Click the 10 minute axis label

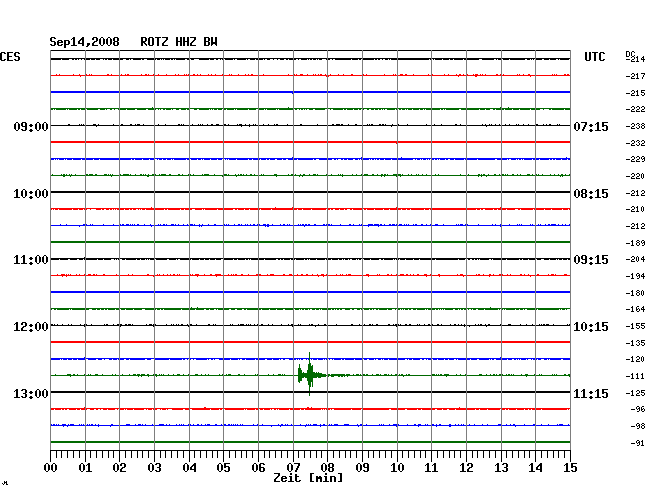[397, 468]
